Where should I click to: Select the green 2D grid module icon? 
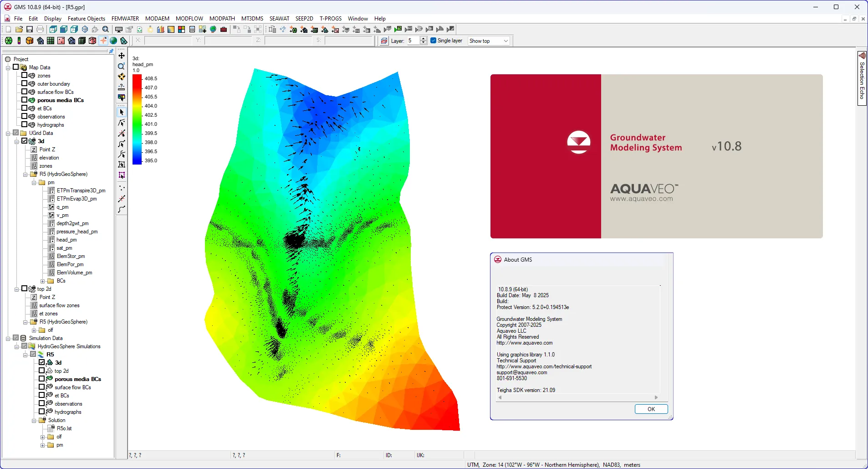[x=51, y=41]
